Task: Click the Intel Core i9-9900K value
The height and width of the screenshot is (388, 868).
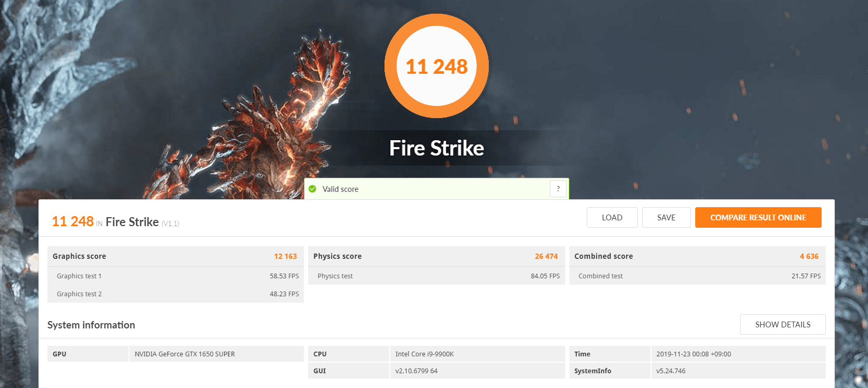Action: click(x=425, y=354)
